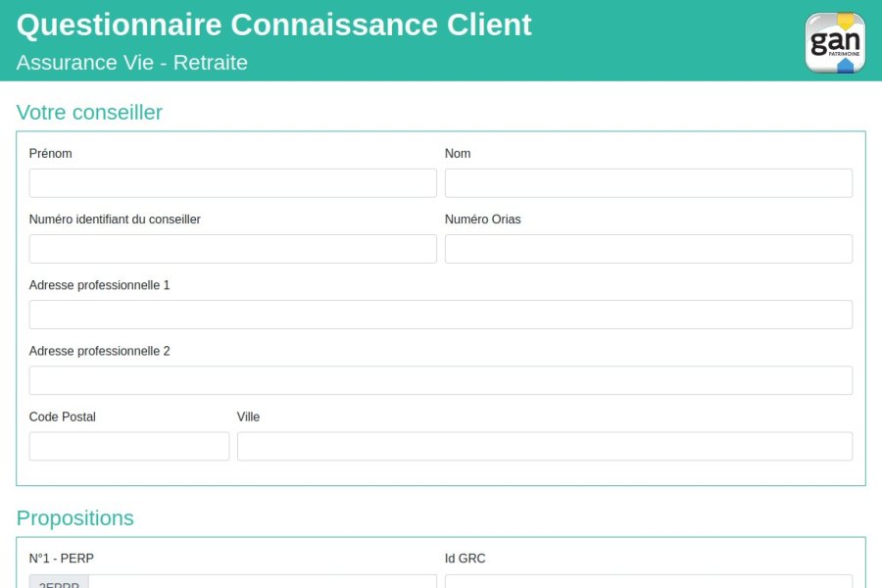The height and width of the screenshot is (588, 882).
Task: Select the Numéro identifiant du conseiller field
Action: (232, 249)
